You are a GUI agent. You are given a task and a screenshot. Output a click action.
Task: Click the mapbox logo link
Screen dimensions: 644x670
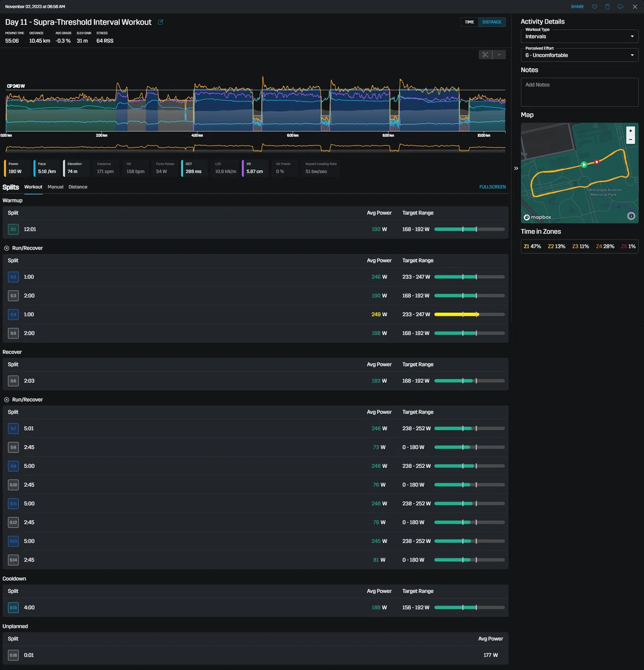click(x=538, y=217)
